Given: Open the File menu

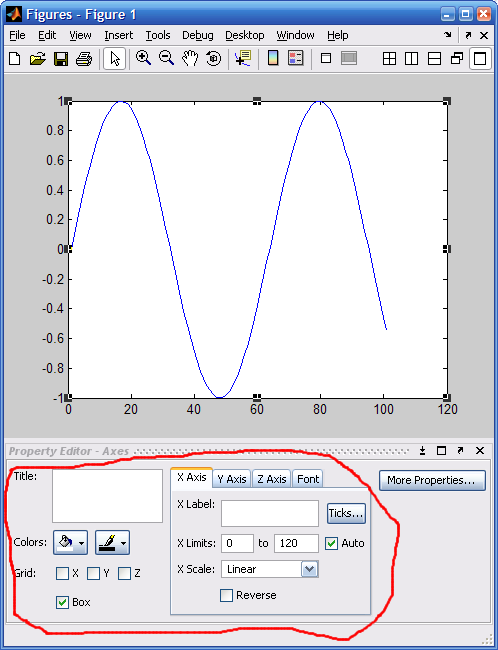Looking at the screenshot, I should click(x=17, y=35).
